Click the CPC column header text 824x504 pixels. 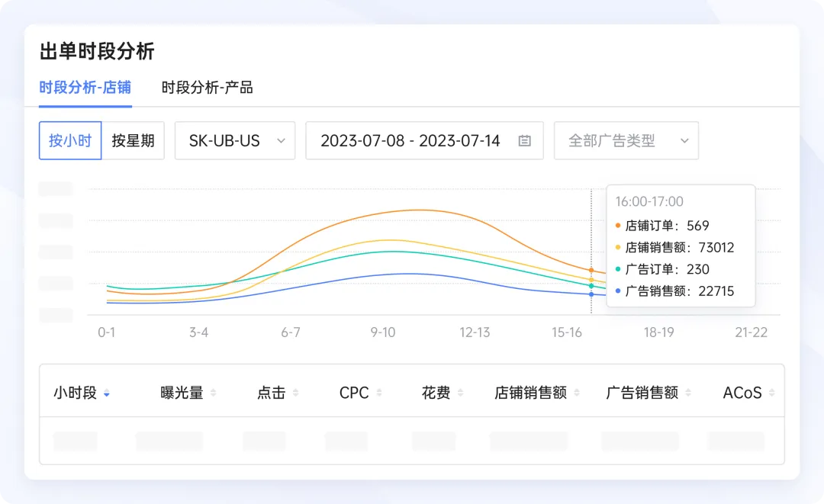(354, 393)
